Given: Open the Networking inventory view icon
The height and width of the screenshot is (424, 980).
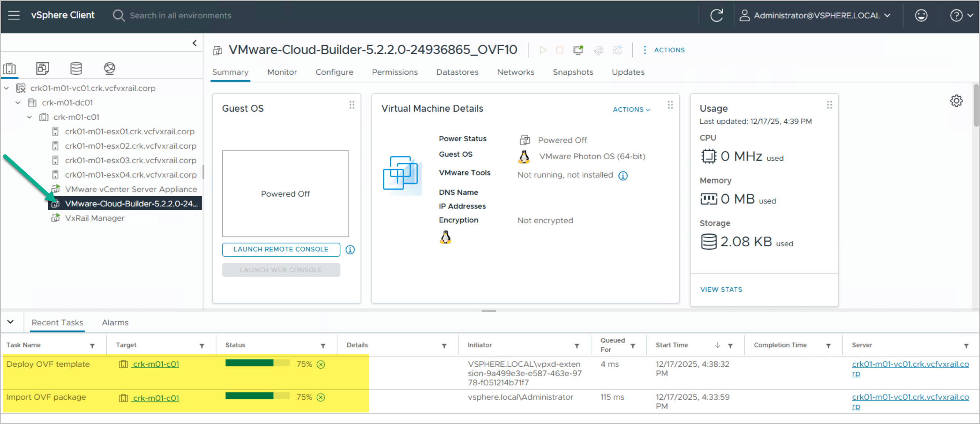Looking at the screenshot, I should tap(109, 68).
